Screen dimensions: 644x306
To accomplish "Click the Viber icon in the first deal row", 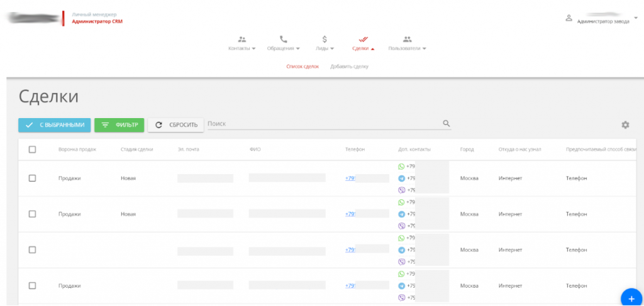I will coord(402,190).
